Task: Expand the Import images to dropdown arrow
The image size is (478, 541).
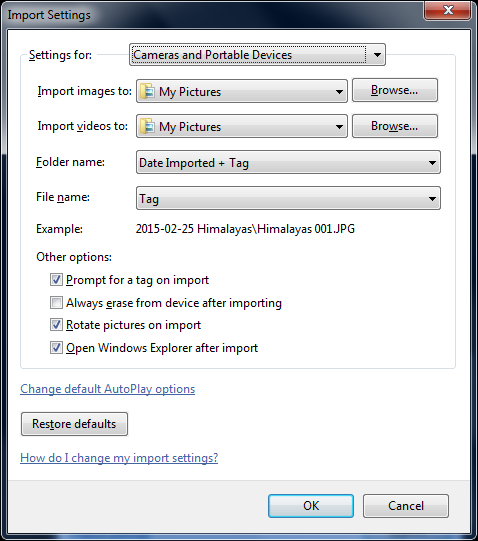Action: (339, 91)
